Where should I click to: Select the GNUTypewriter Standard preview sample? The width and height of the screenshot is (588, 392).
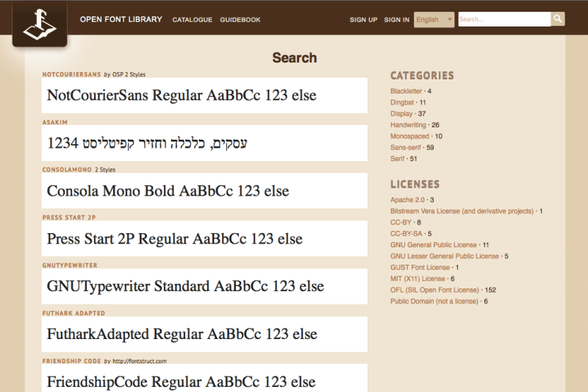click(x=204, y=286)
